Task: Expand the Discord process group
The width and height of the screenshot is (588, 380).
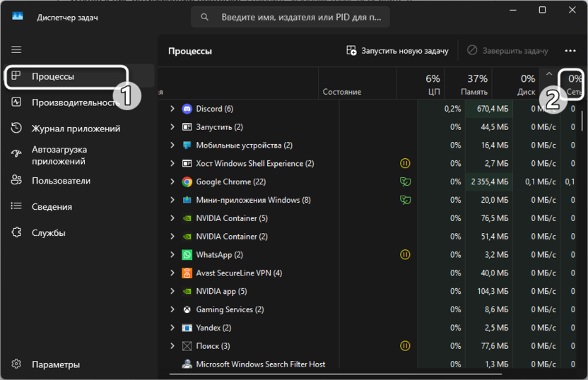Action: click(x=172, y=109)
